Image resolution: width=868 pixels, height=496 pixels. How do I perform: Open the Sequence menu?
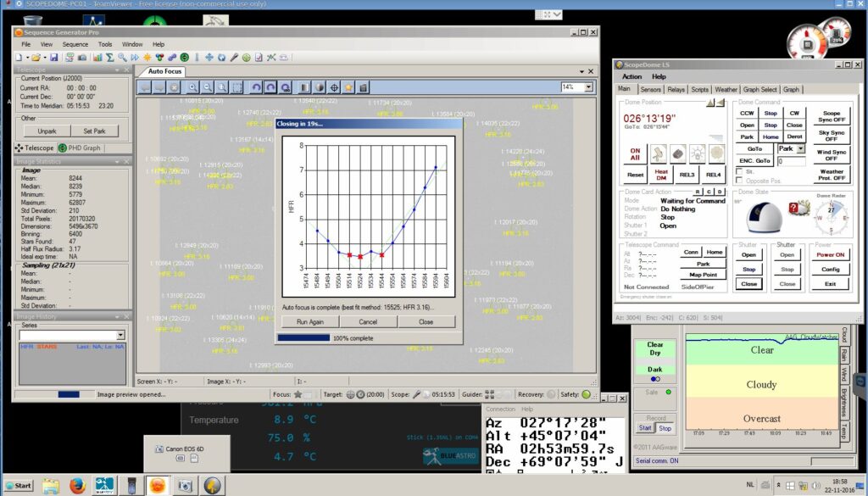tap(75, 44)
